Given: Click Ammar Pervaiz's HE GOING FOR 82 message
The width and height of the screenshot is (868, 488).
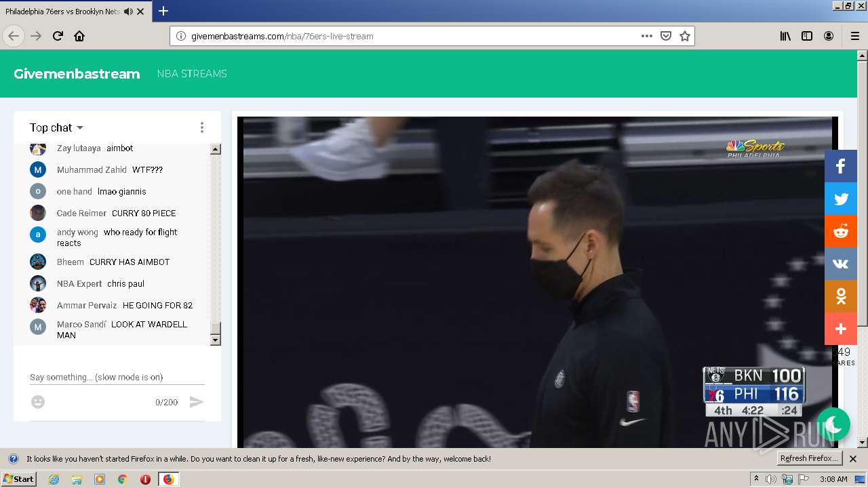Looking at the screenshot, I should tap(157, 305).
